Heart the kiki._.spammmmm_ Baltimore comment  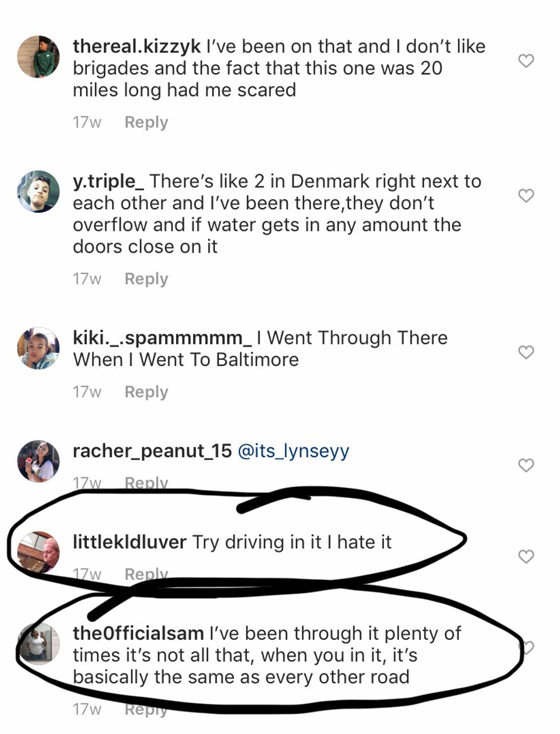(x=526, y=352)
